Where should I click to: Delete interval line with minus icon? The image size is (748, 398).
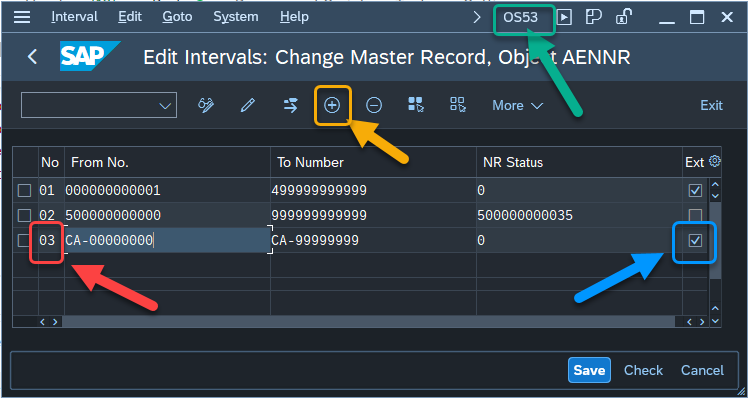pyautogui.click(x=374, y=105)
